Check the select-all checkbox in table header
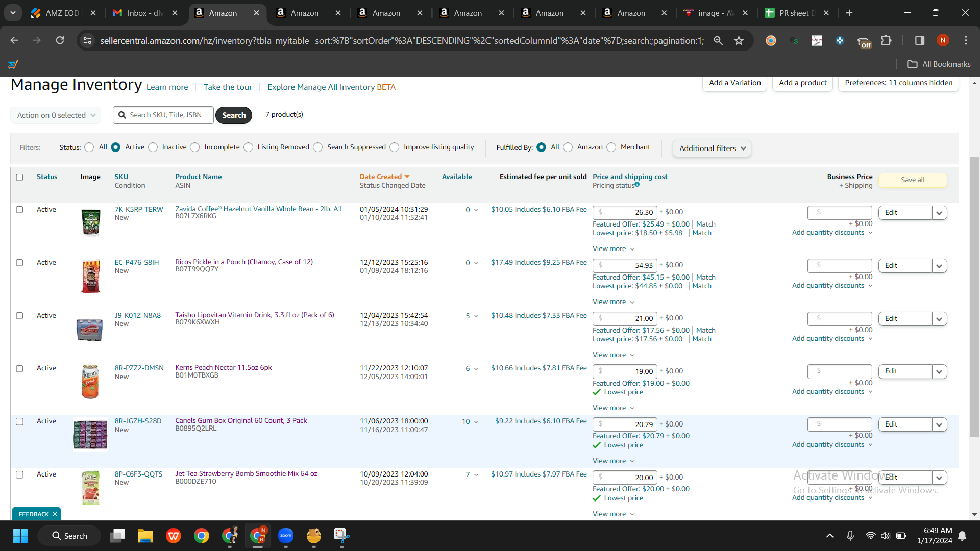The width and height of the screenshot is (980, 551). click(19, 178)
